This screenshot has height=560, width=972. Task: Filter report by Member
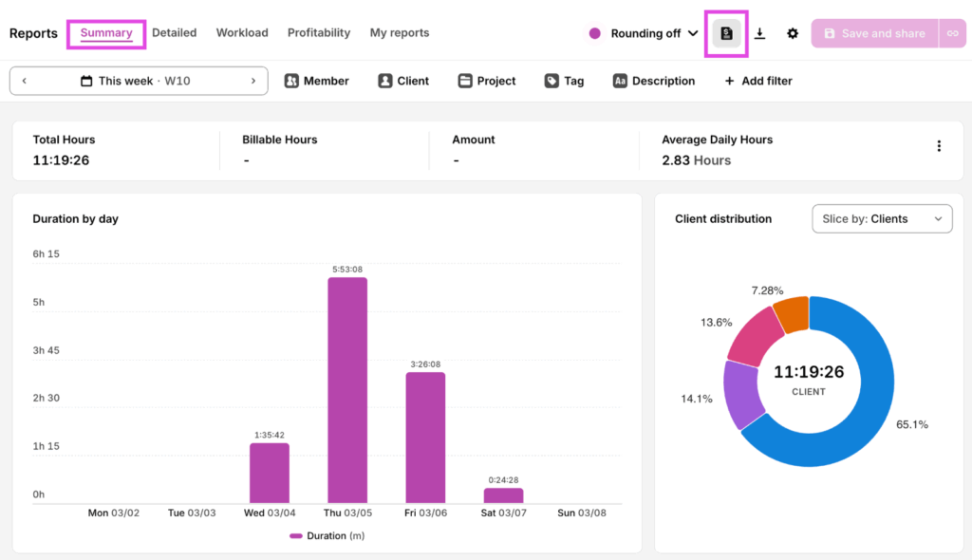(x=316, y=81)
